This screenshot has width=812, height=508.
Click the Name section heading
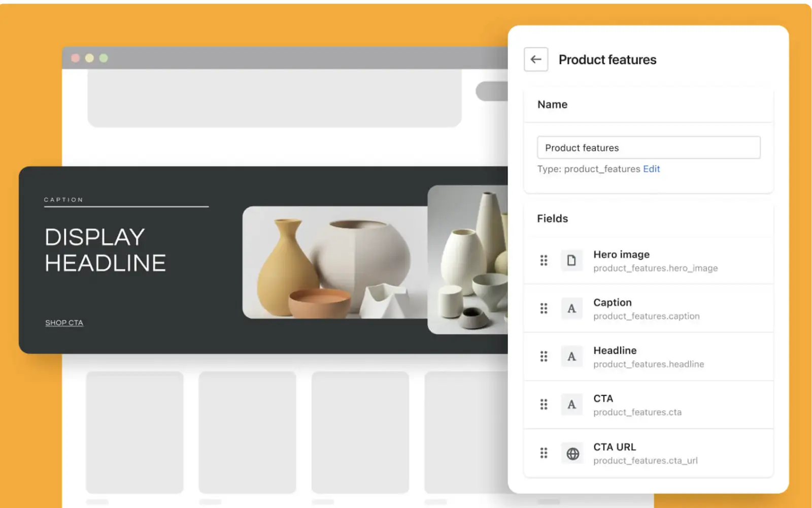click(552, 104)
